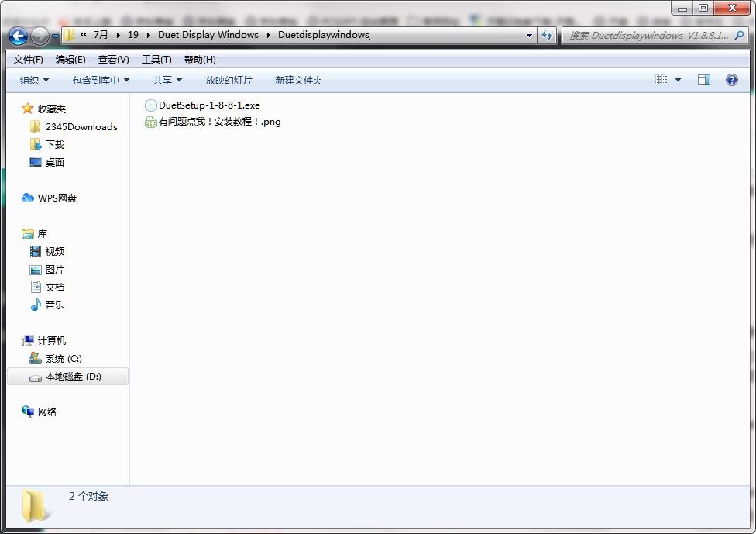Viewport: 756px width, 534px height.
Task: Open 文档 library
Action: coord(54,287)
